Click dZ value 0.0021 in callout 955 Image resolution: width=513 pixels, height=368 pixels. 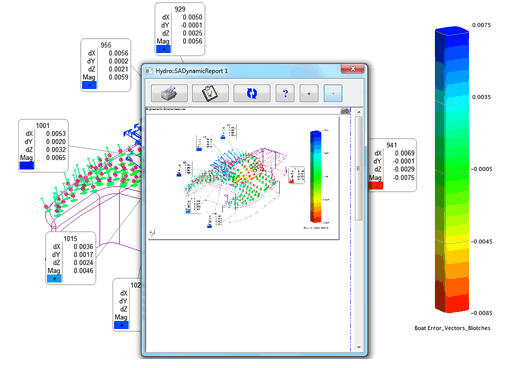tap(118, 69)
